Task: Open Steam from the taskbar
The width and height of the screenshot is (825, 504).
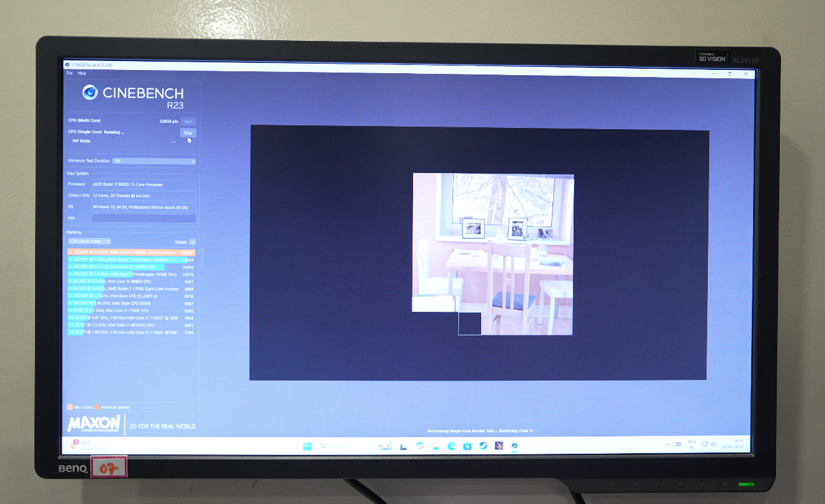Action: click(x=483, y=446)
